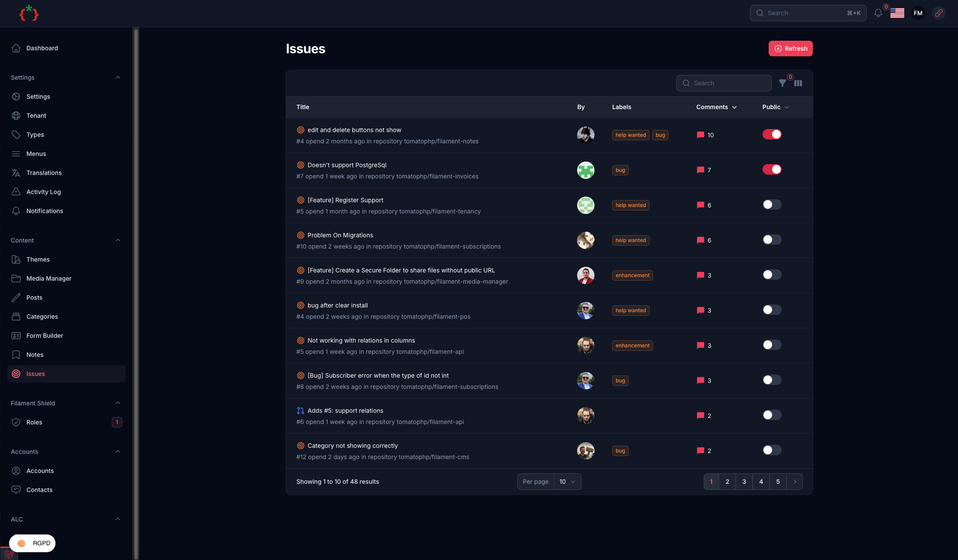This screenshot has height=560, width=958.
Task: Disable public toggle for PostgreSql issue
Action: [772, 169]
